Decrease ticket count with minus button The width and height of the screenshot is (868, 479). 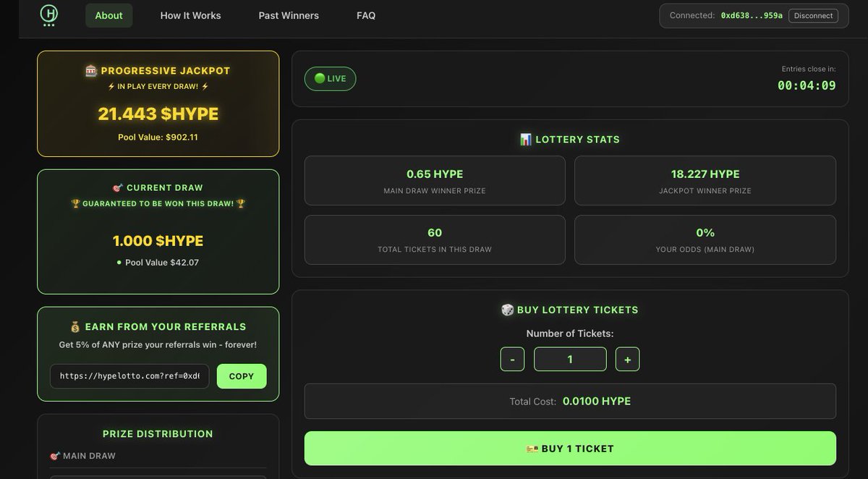(x=512, y=359)
